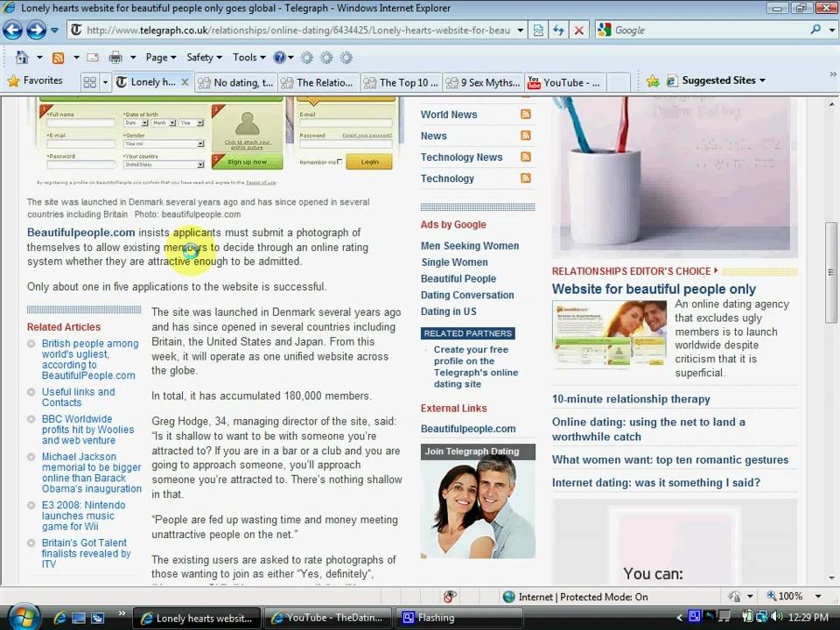Open Website for beautiful people only headline

point(654,290)
